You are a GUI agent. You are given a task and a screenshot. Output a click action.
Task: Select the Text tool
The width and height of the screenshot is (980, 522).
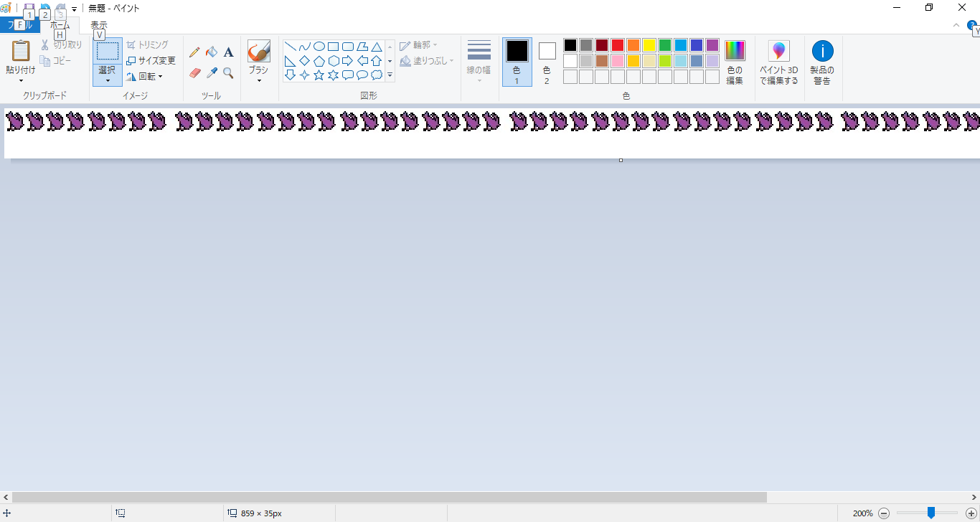pyautogui.click(x=228, y=52)
